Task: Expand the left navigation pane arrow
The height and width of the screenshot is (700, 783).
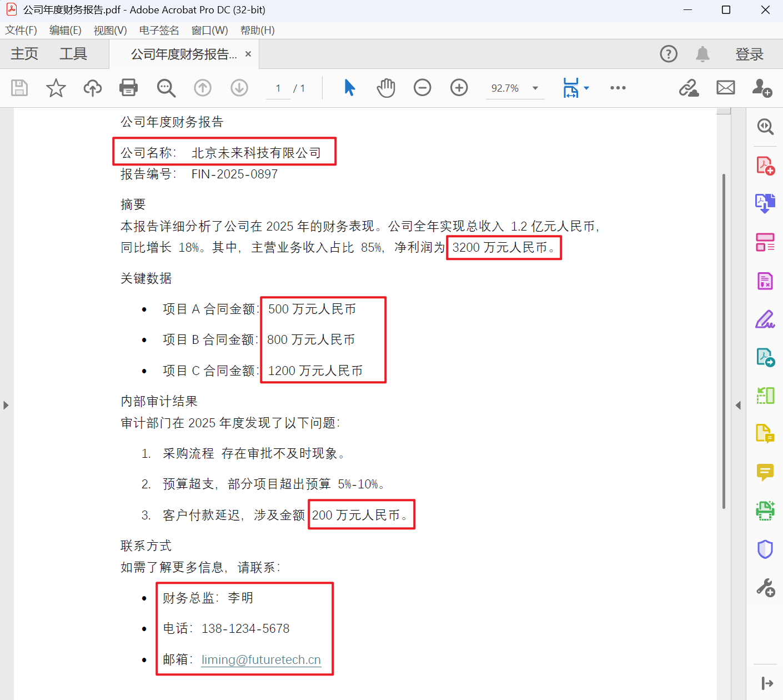Action: pyautogui.click(x=6, y=405)
